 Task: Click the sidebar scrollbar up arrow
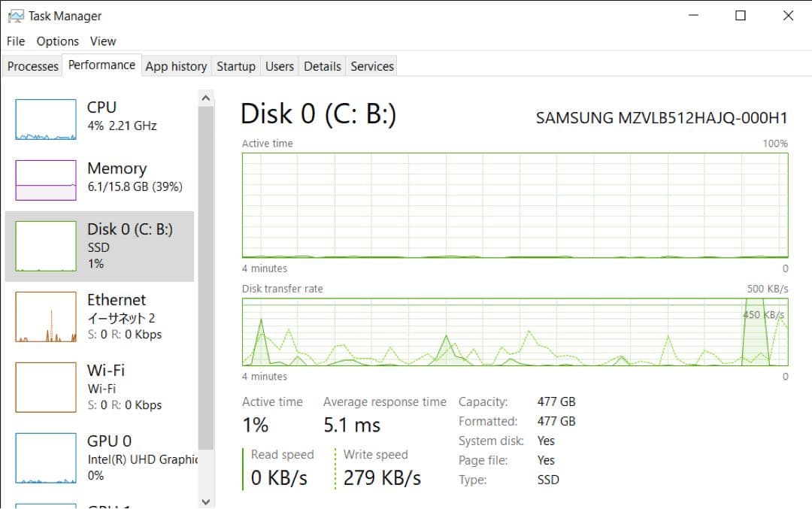(205, 96)
